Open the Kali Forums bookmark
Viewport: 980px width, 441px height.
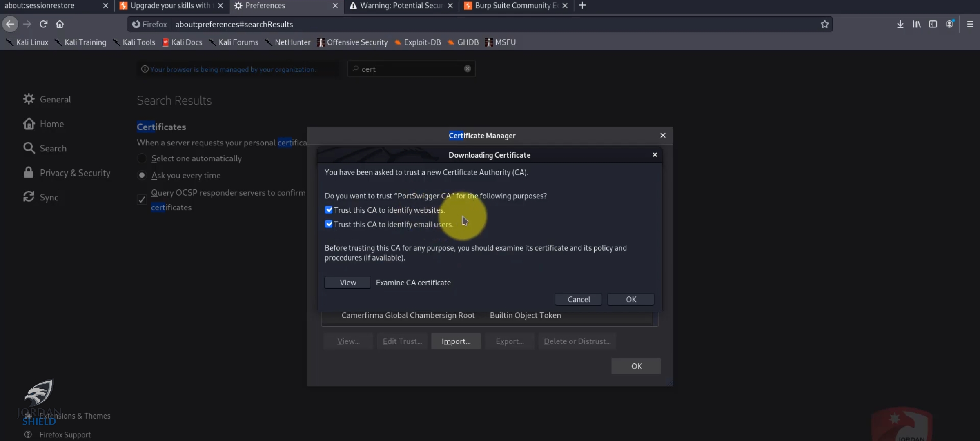coord(234,42)
